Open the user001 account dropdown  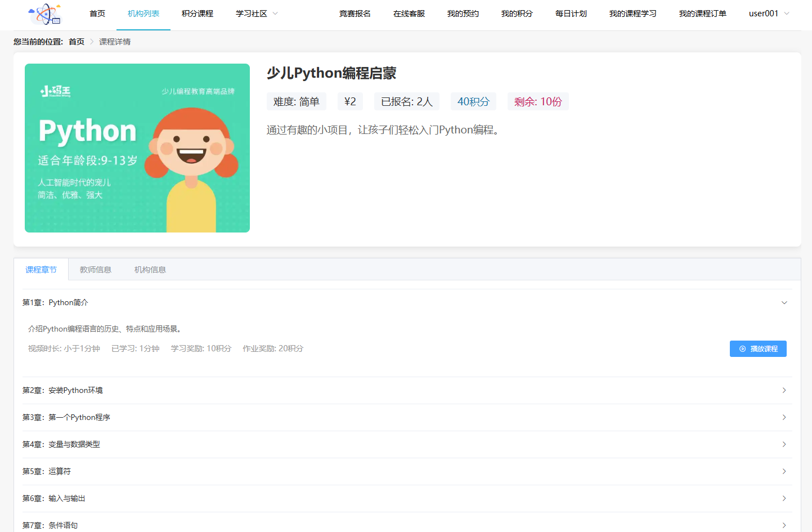click(769, 14)
